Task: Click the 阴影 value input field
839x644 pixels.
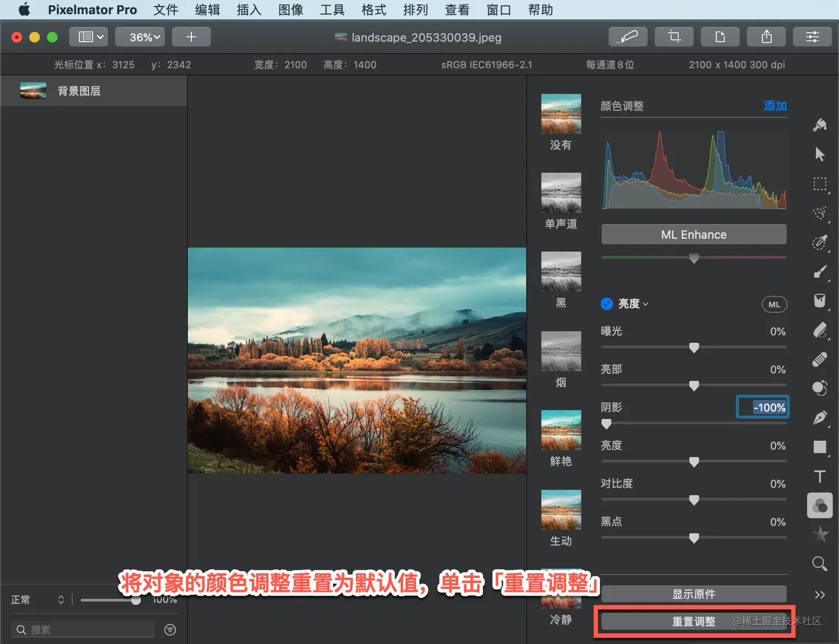Action: pos(762,407)
